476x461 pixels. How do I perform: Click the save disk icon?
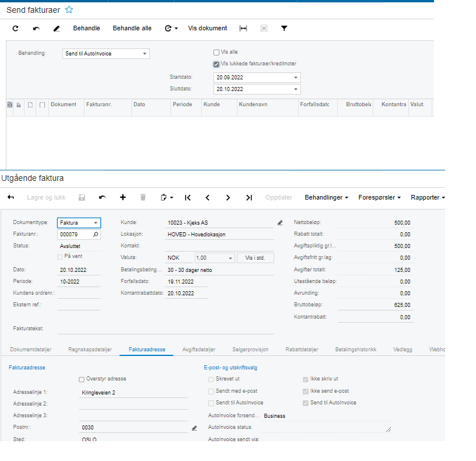tap(82, 198)
